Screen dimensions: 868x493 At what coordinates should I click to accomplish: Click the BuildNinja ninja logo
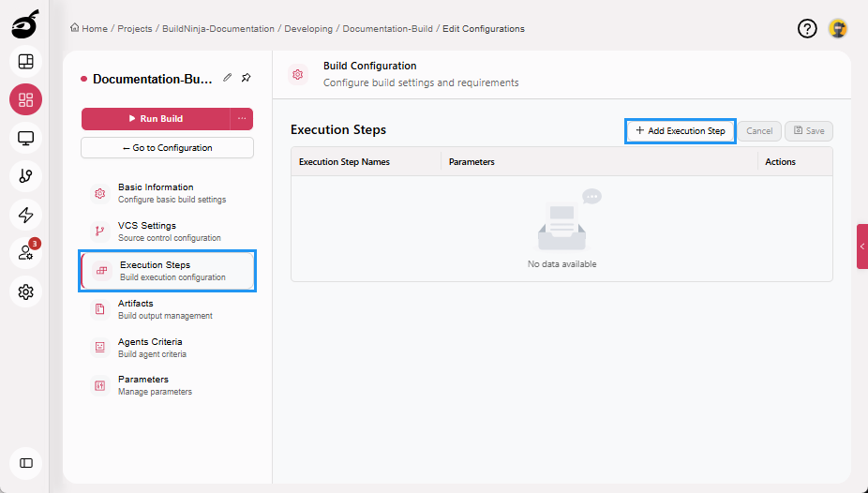pyautogui.click(x=25, y=24)
